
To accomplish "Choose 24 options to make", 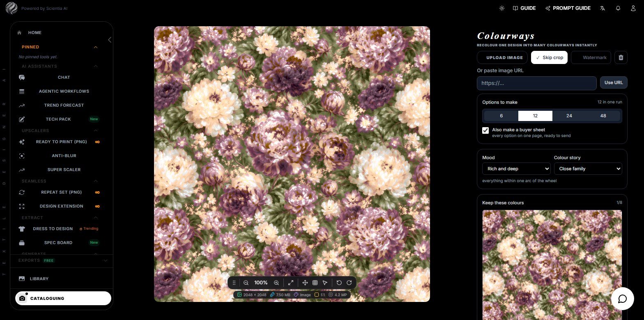I will (569, 116).
